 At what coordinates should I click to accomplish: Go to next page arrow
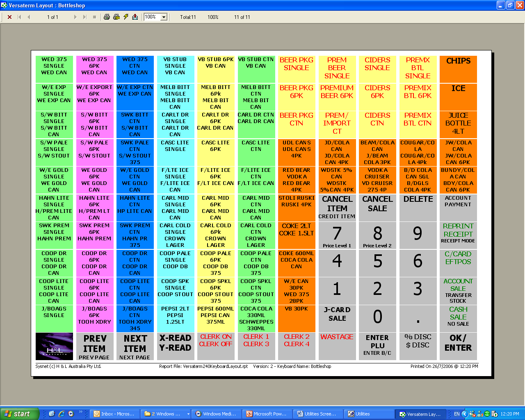(x=75, y=17)
